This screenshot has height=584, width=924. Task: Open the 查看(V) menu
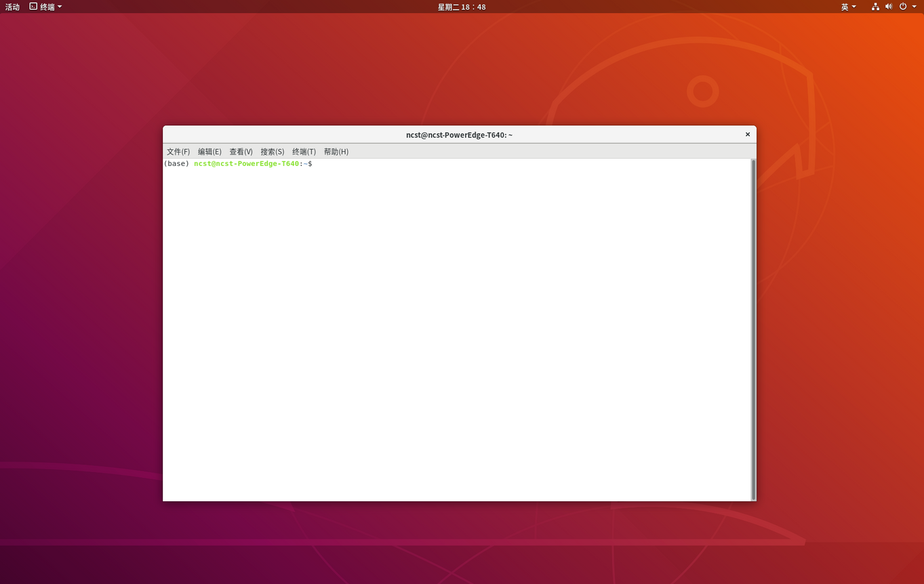[241, 152]
